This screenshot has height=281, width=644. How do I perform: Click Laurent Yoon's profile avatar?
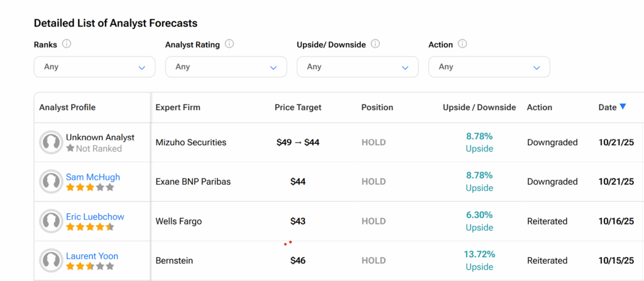51,260
